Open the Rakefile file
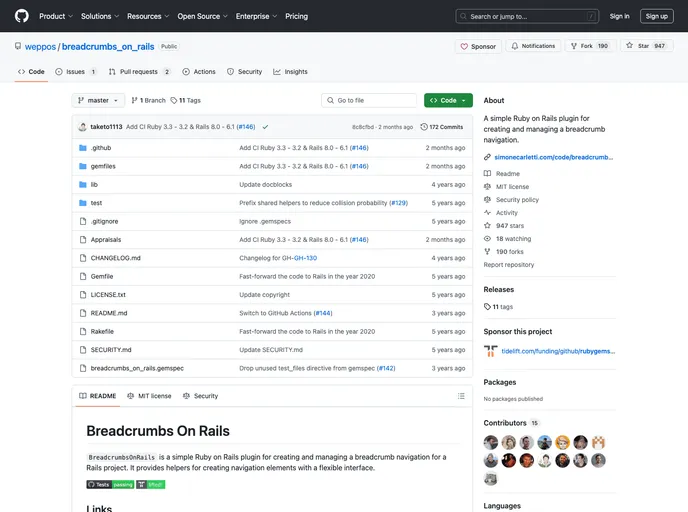The image size is (688, 512). tap(102, 332)
